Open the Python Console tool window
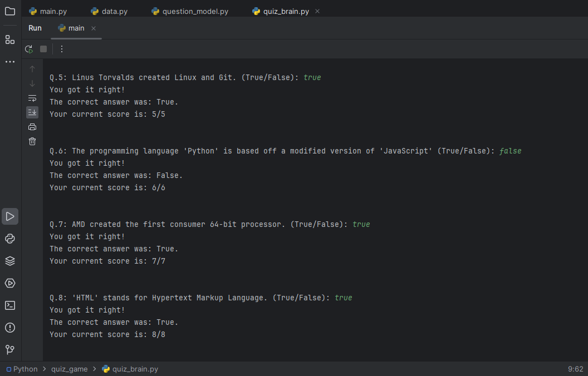The width and height of the screenshot is (588, 376). coord(10,239)
